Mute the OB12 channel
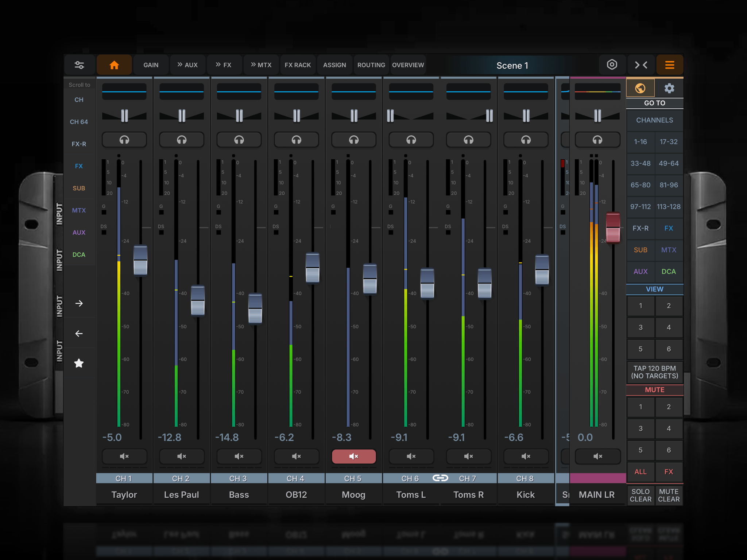The width and height of the screenshot is (747, 560). coord(296,456)
